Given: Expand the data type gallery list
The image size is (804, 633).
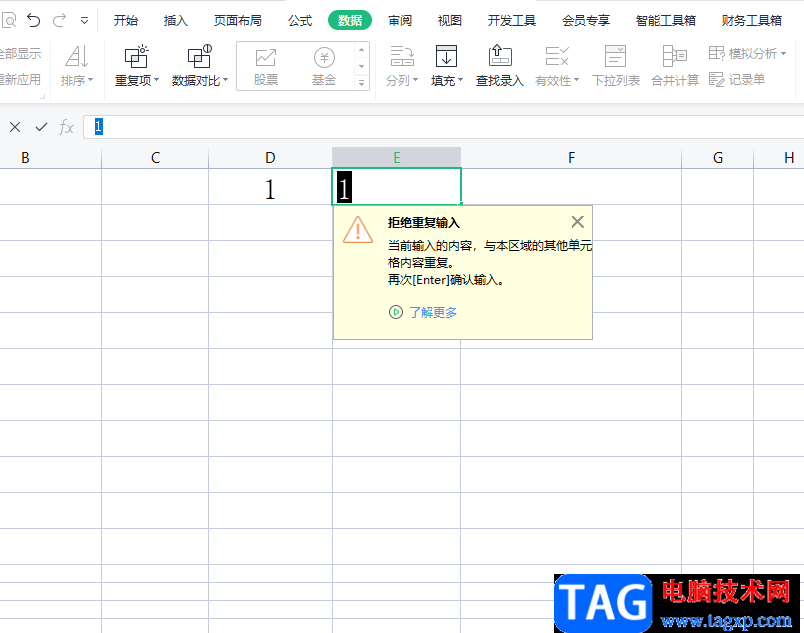Looking at the screenshot, I should pos(361,82).
